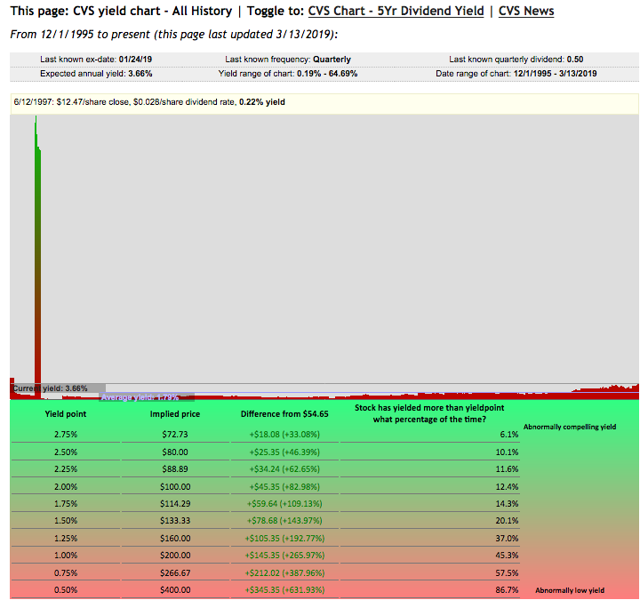This screenshot has width=640, height=600.
Task: Click the $100.00 implied price cell
Action: tap(175, 487)
